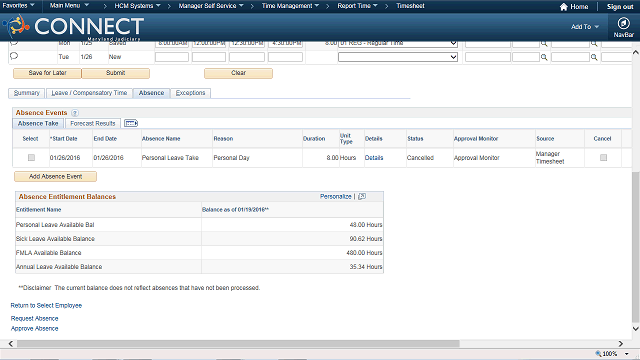The image size is (640, 360).
Task: Click the In time field for Tuesday
Action: 171,57
